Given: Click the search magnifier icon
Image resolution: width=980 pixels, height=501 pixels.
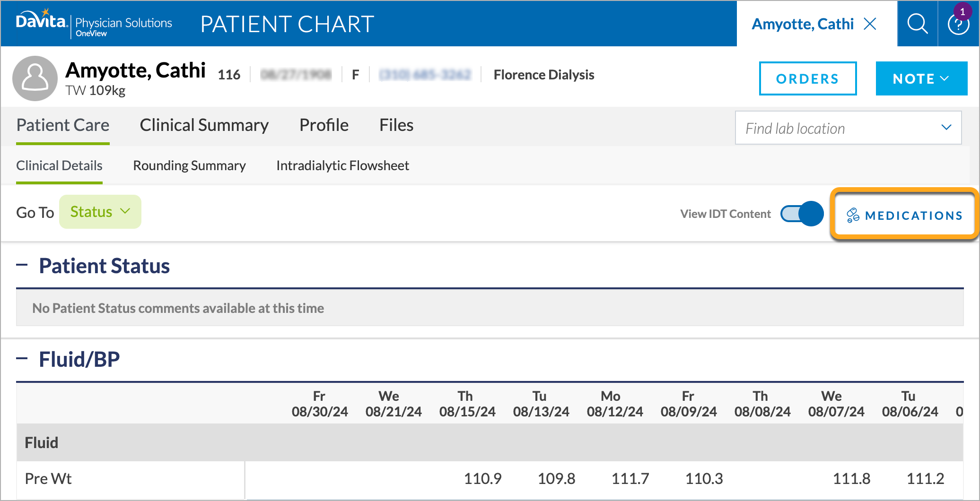Looking at the screenshot, I should point(918,24).
